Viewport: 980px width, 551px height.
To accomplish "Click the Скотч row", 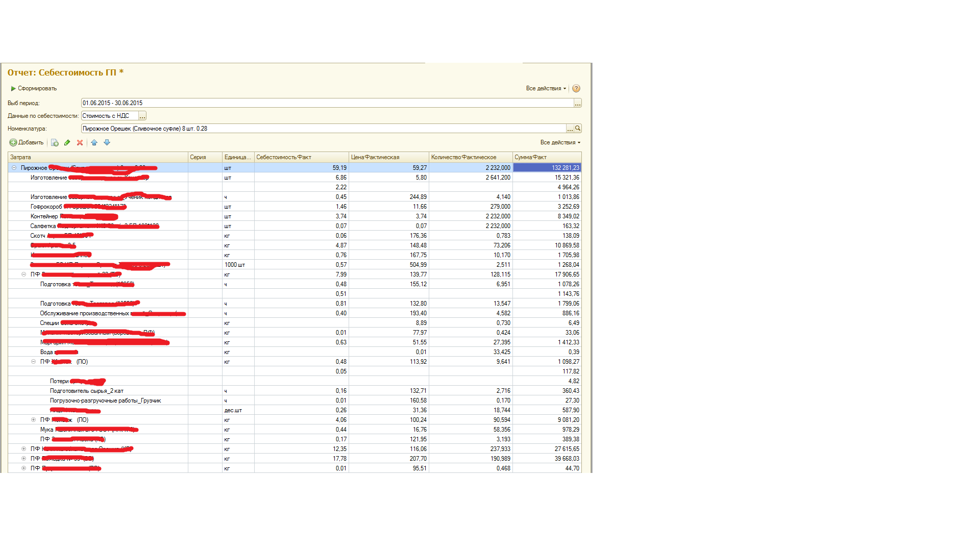I will click(295, 236).
